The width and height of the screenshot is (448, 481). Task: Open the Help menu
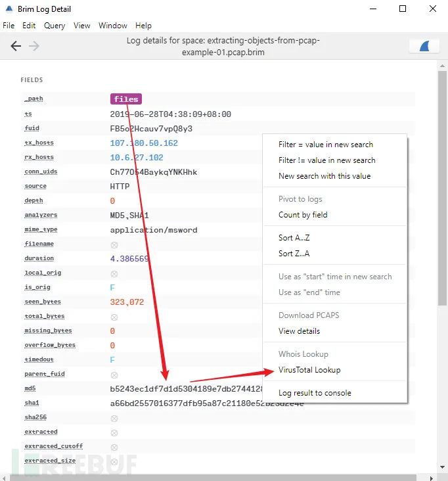[x=143, y=26]
